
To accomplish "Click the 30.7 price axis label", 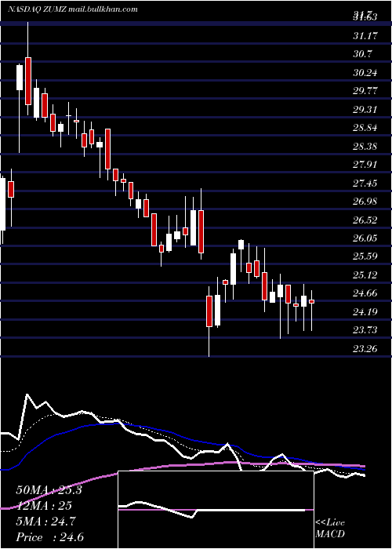I will click(x=362, y=54).
